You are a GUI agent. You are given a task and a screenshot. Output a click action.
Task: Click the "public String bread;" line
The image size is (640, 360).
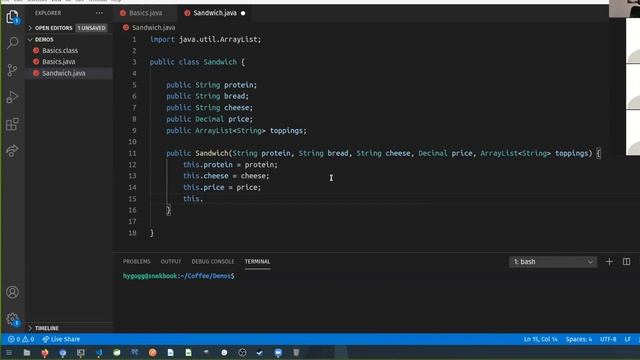point(207,96)
